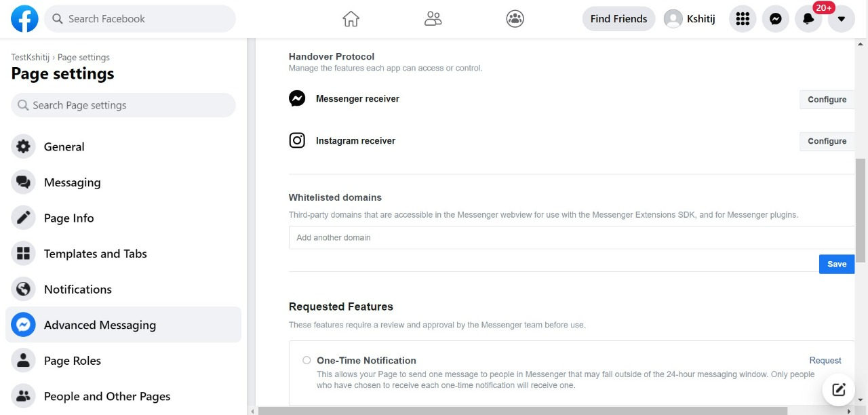Focus the Search Page settings field
This screenshot has height=415, width=868.
[x=123, y=105]
